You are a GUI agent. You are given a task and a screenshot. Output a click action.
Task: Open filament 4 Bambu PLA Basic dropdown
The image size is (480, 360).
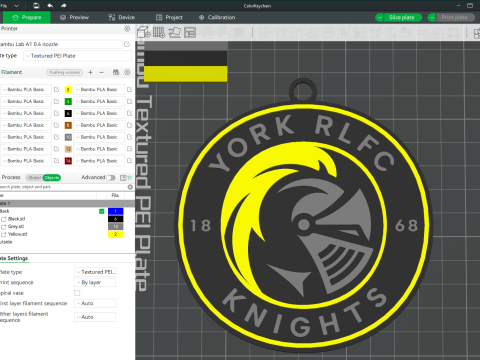99,101
